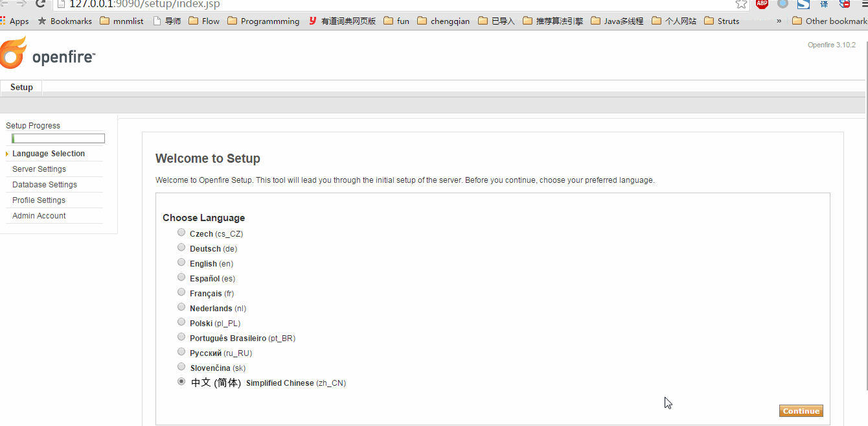The height and width of the screenshot is (426, 868).
Task: Select Español (es) language
Action: point(181,277)
